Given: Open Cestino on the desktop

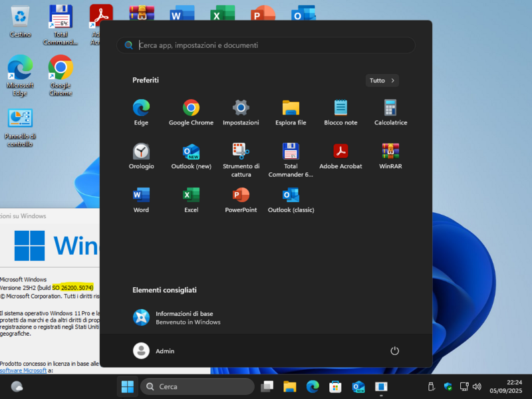Looking at the screenshot, I should (20, 20).
